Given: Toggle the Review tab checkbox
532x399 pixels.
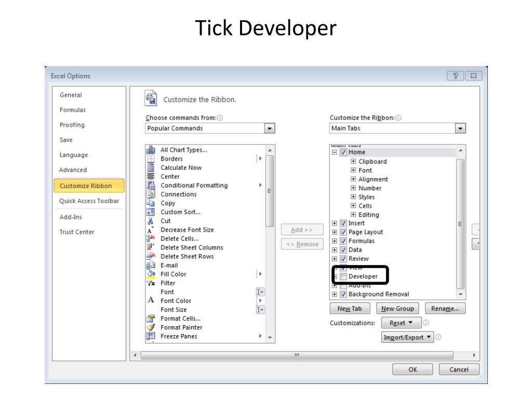Looking at the screenshot, I should tap(343, 259).
